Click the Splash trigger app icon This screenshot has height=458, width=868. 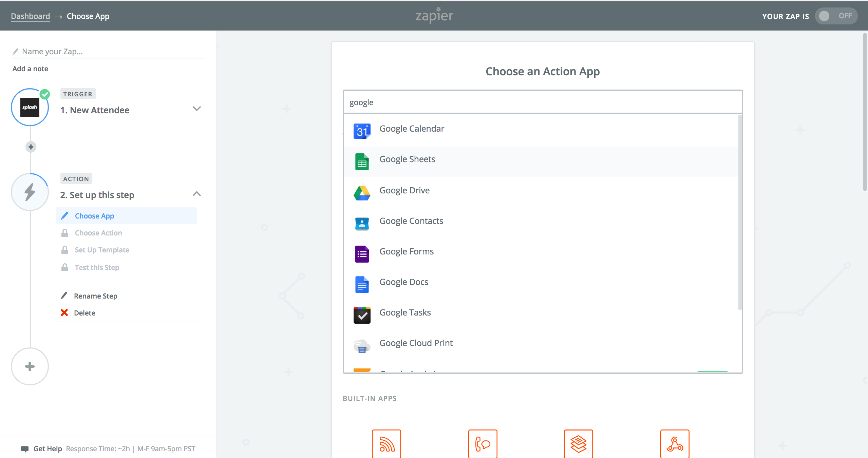pyautogui.click(x=30, y=107)
